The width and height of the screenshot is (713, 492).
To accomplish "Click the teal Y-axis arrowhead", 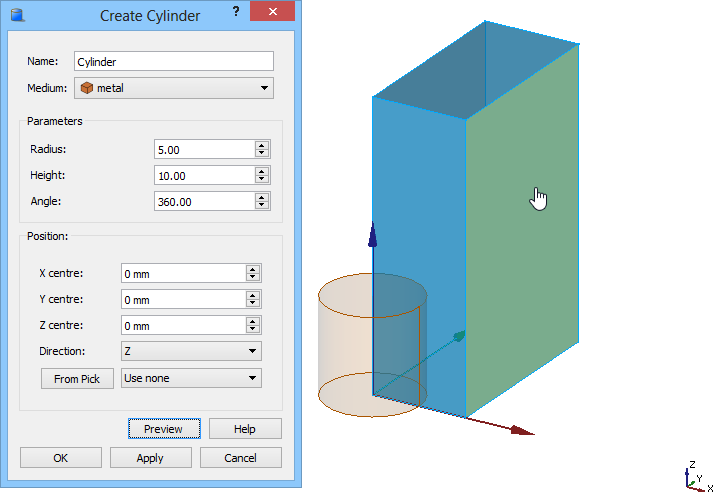I will 460,336.
